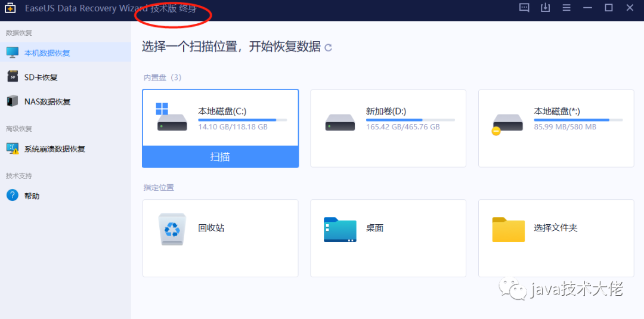Click the 14.10 GB/118.18 GB text

233,127
